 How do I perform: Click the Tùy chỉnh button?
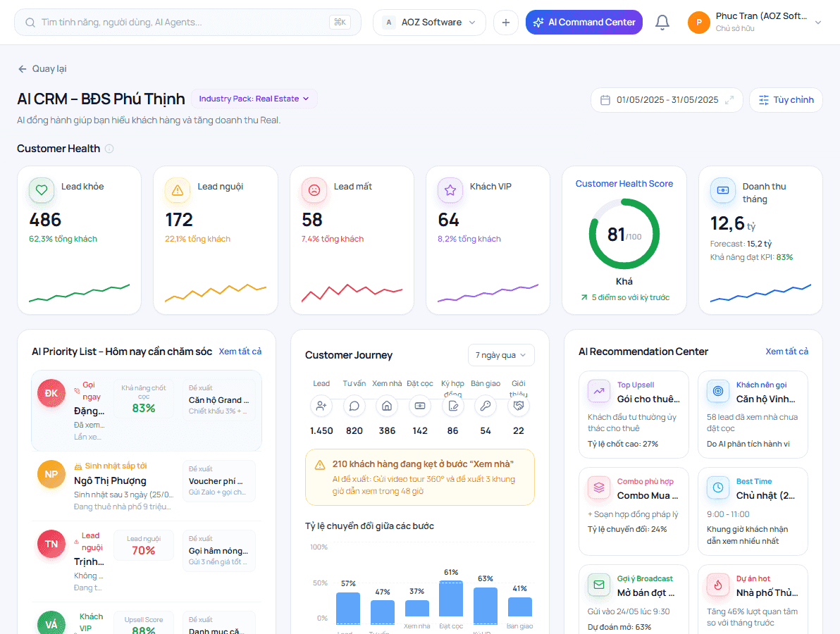(786, 100)
